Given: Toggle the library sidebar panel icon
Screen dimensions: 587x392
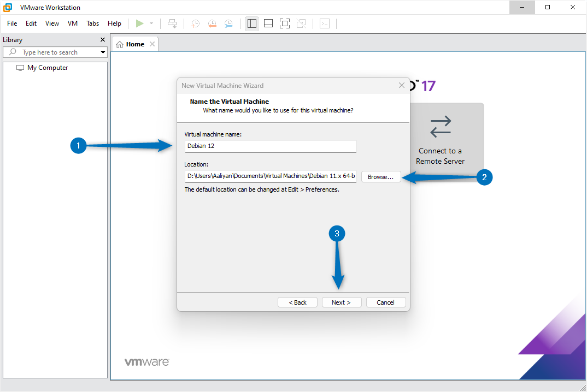Looking at the screenshot, I should [252, 23].
